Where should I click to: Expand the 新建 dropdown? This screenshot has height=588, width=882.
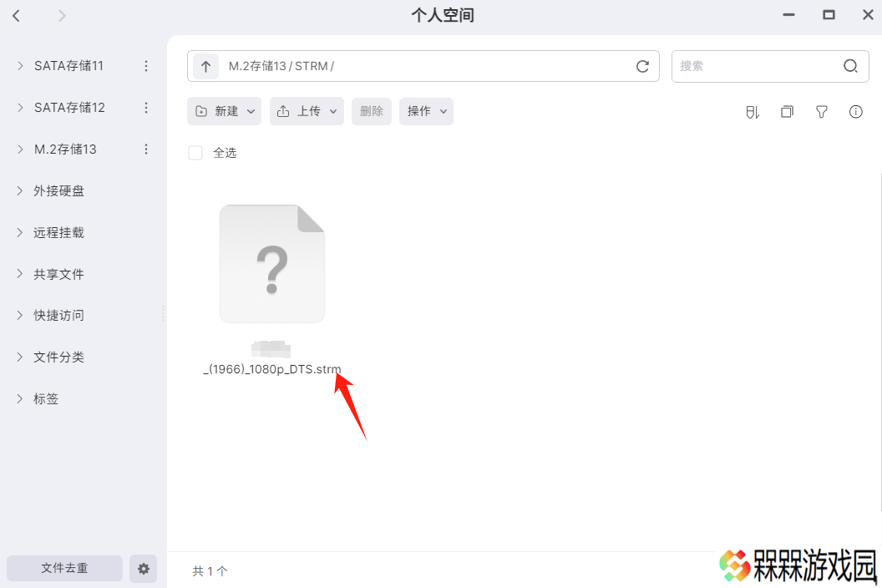coord(224,111)
